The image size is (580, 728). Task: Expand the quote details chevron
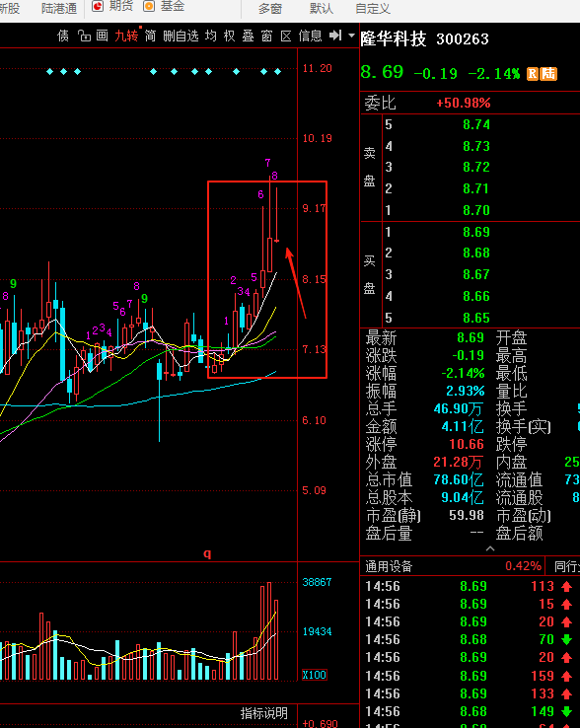click(x=490, y=548)
